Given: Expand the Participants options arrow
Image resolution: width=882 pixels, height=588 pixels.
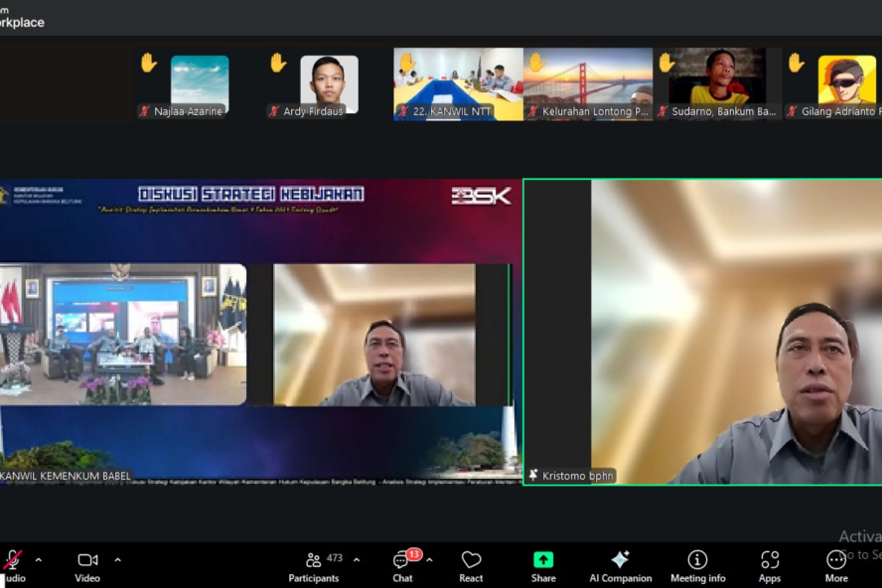Looking at the screenshot, I should pos(357,560).
